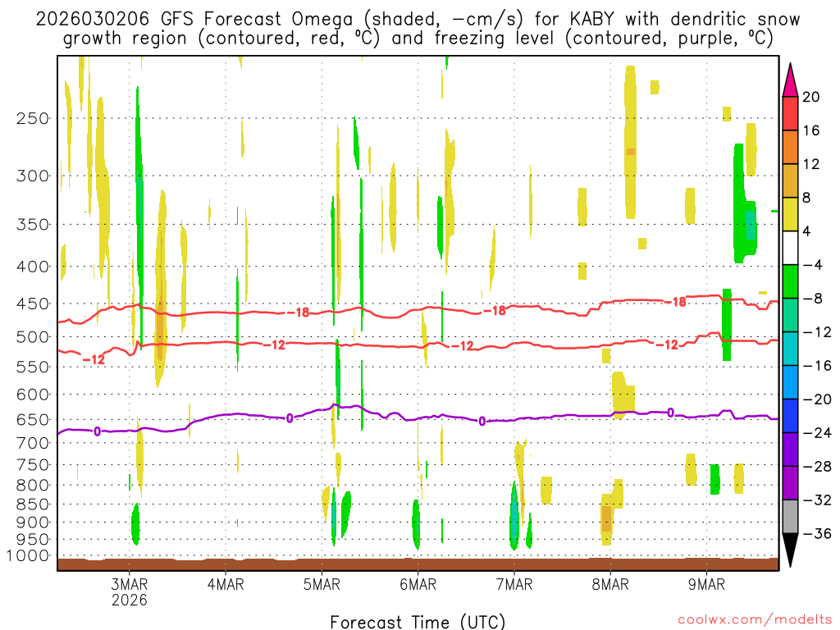840x630 pixels.
Task: Click the 7MAR time axis label
Action: click(514, 584)
